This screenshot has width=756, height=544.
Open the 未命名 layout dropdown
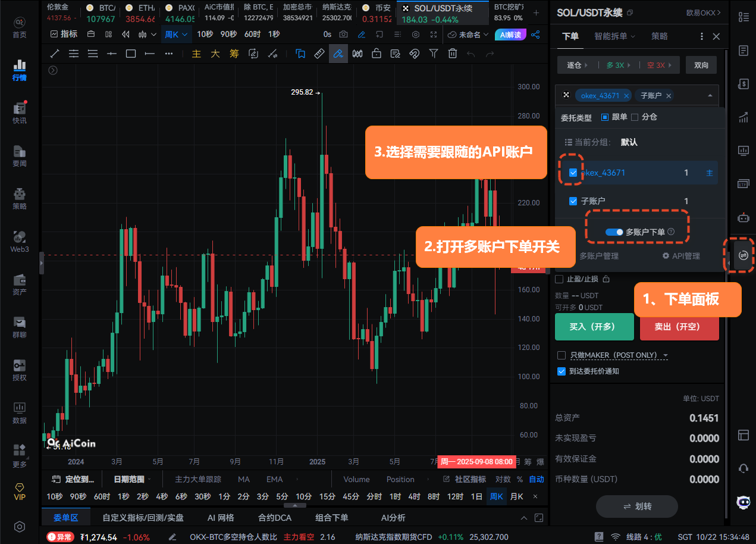pos(468,35)
